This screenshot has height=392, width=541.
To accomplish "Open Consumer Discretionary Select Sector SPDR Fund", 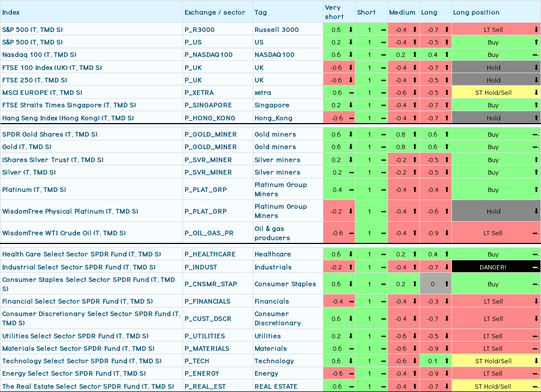I will [x=91, y=319].
